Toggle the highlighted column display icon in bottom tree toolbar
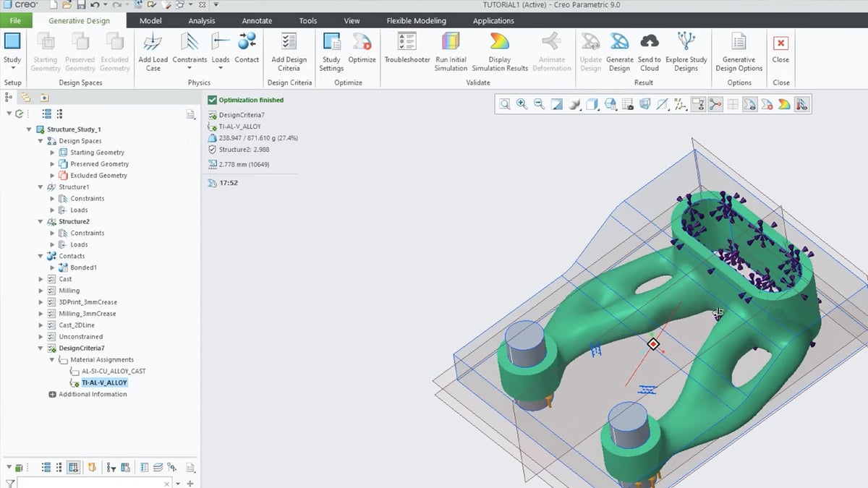The height and width of the screenshot is (488, 868). pos(73,468)
